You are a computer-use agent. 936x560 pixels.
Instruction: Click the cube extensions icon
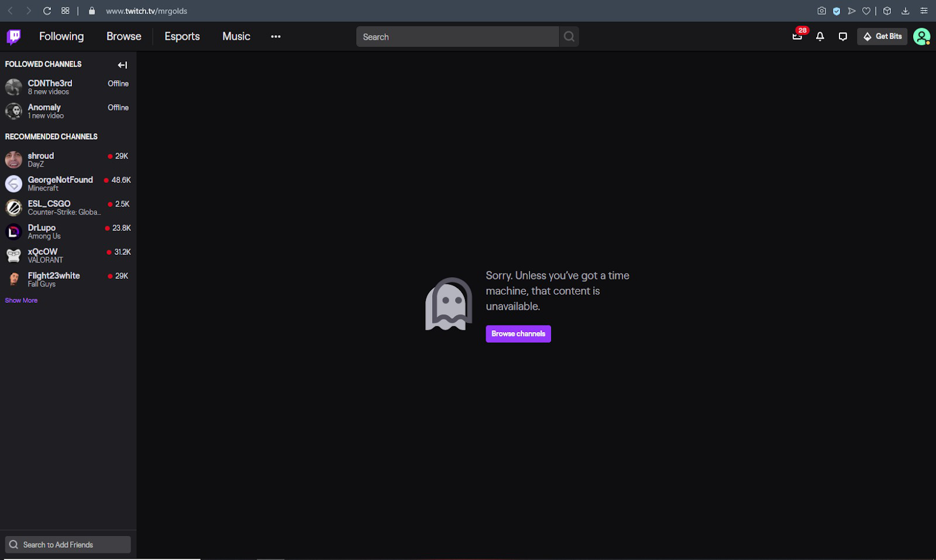[887, 11]
